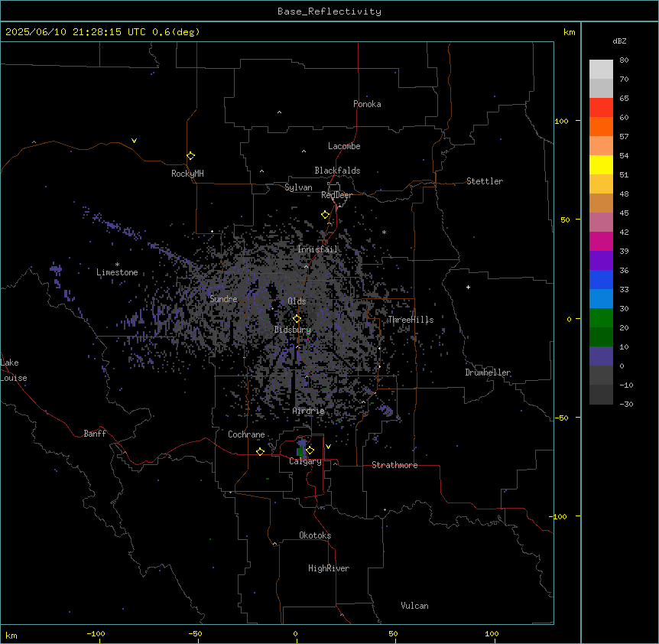659x644 pixels.
Task: Click the 50 tick on the bottom axis
Action: pos(393,633)
